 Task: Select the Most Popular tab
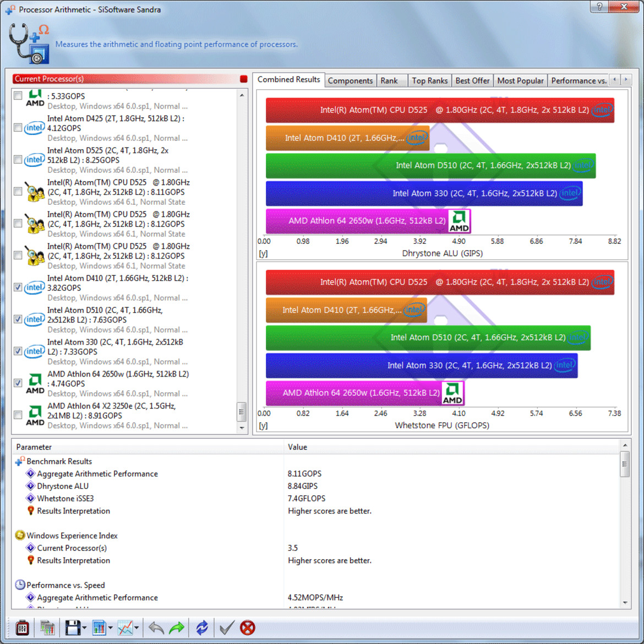(520, 81)
